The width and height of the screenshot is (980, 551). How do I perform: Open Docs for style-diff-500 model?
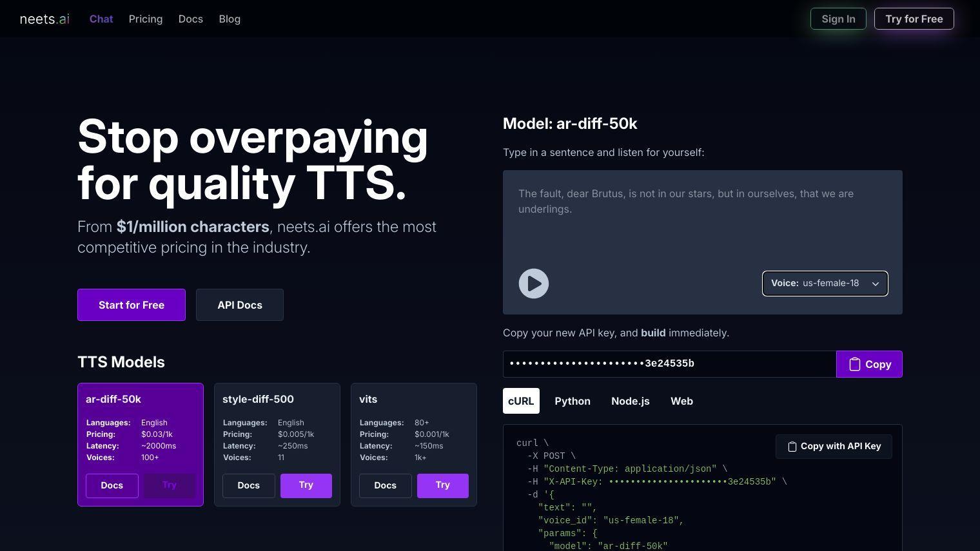click(x=249, y=485)
